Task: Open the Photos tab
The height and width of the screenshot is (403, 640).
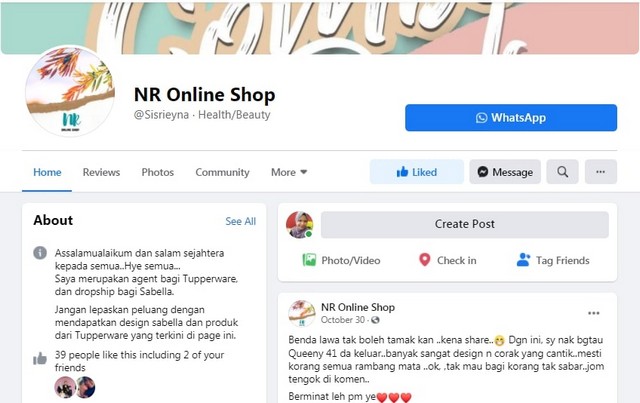Action: click(x=158, y=172)
